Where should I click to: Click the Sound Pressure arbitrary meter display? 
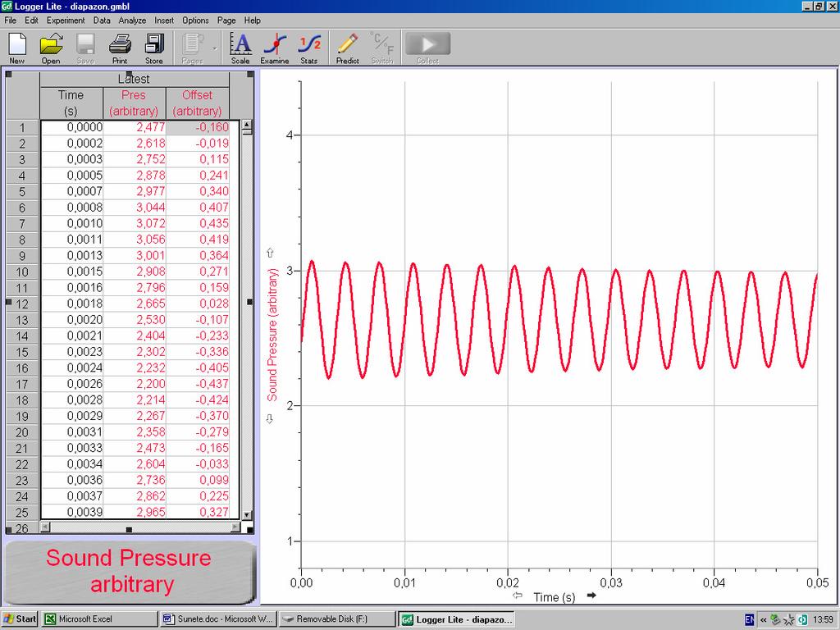pos(130,572)
